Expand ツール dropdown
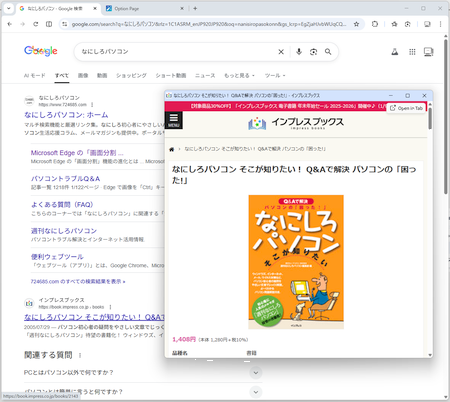 tap(275, 76)
